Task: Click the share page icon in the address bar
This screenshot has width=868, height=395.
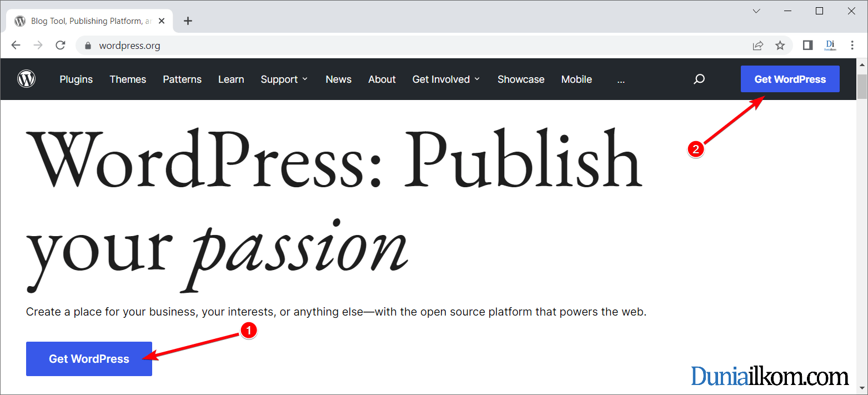Action: coord(758,46)
